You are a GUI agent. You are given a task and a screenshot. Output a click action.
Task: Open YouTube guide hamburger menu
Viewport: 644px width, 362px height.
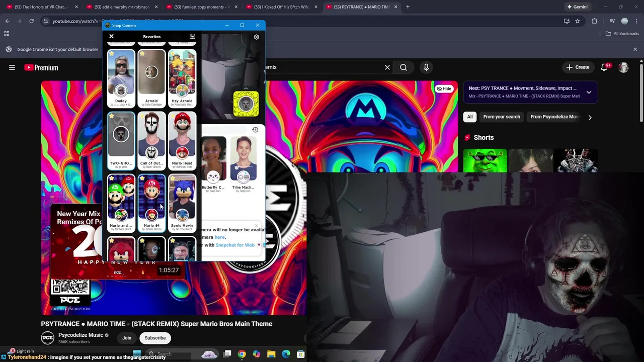coord(12,67)
